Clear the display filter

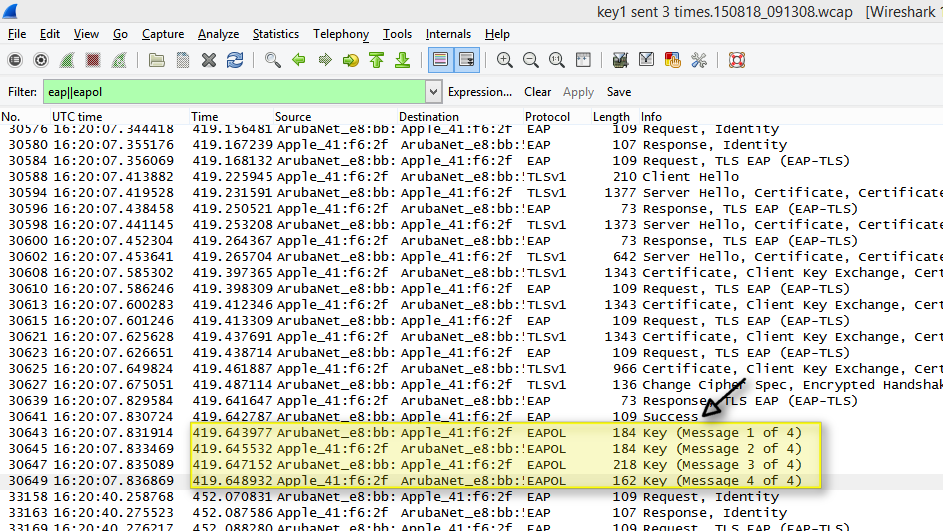[x=537, y=92]
